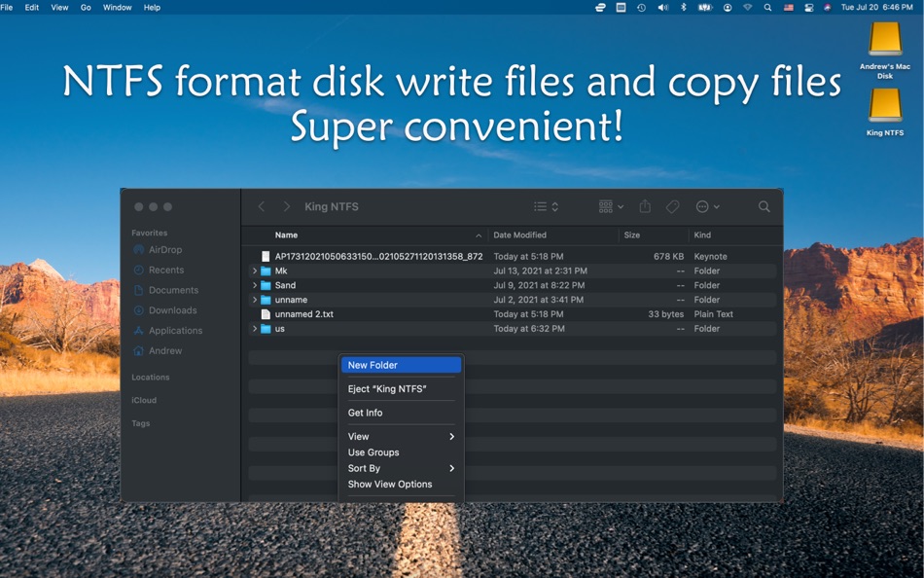Click the Siri icon in menu bar
Screen dimensions: 924x578
point(828,8)
